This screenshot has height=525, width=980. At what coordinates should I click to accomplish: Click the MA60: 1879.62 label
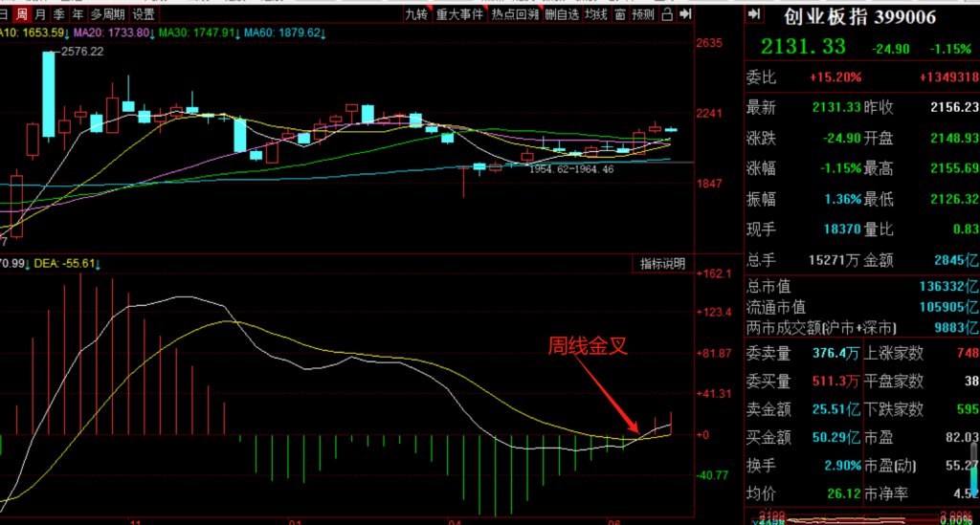coord(282,33)
